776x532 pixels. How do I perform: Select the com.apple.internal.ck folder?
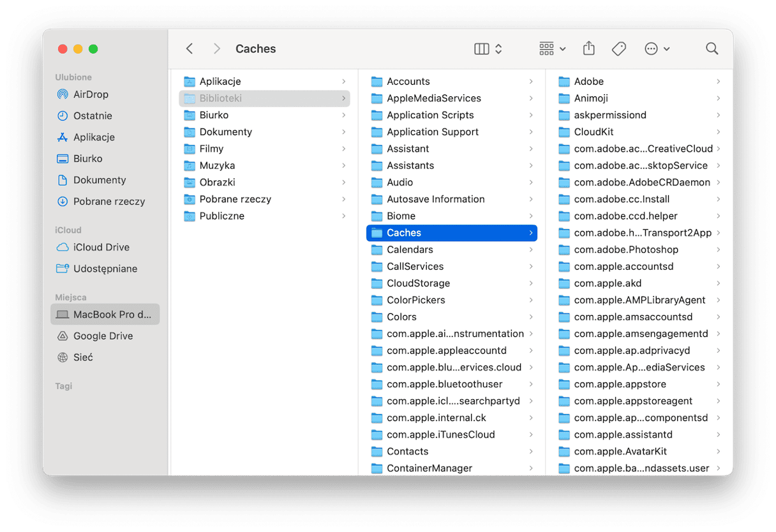pos(452,418)
